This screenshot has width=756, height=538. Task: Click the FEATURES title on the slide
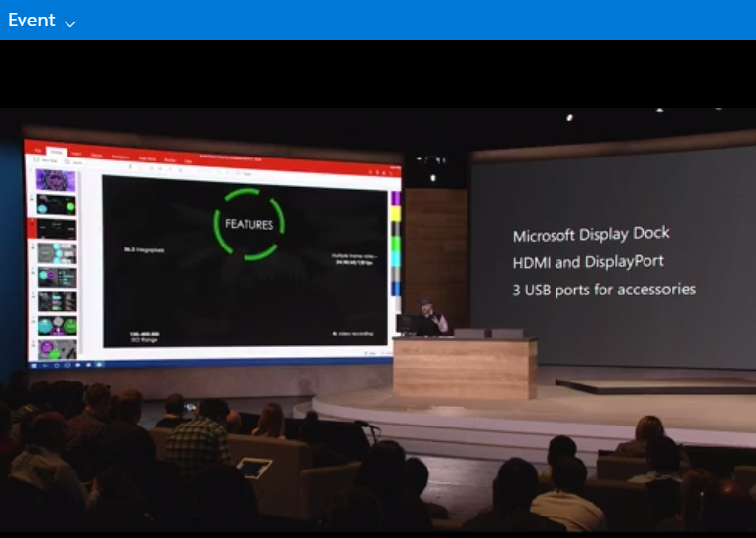click(x=248, y=224)
